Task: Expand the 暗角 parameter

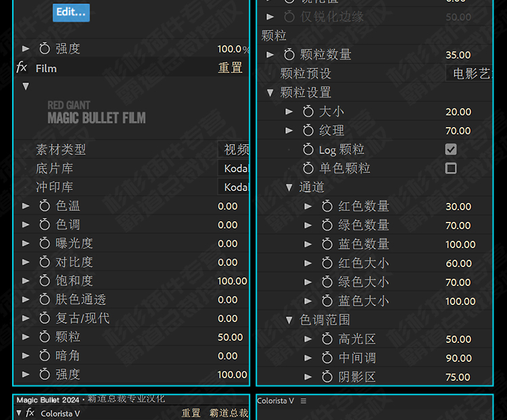Action: click(26, 356)
